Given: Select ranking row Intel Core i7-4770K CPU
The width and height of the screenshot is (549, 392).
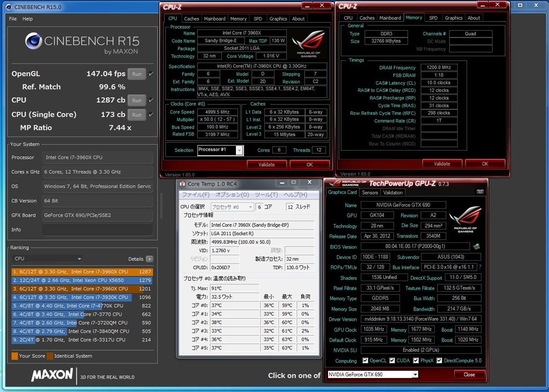Looking at the screenshot, I should tap(82, 306).
